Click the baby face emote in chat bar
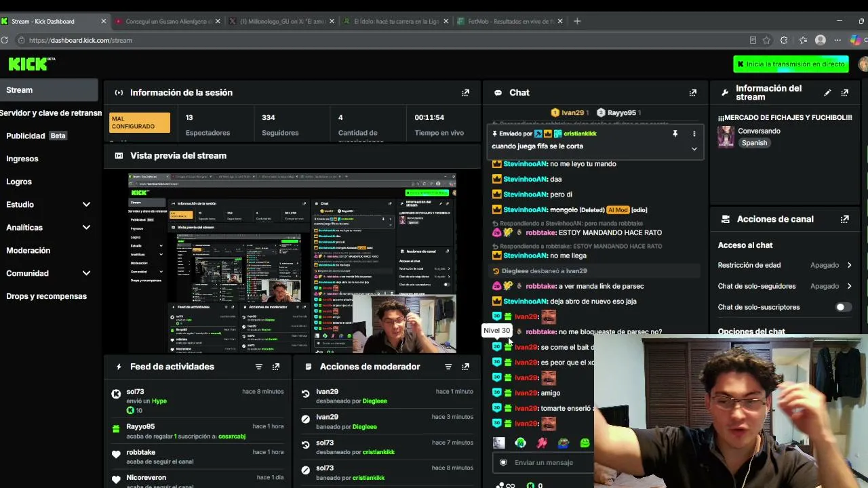This screenshot has height=488, width=868. [x=499, y=443]
